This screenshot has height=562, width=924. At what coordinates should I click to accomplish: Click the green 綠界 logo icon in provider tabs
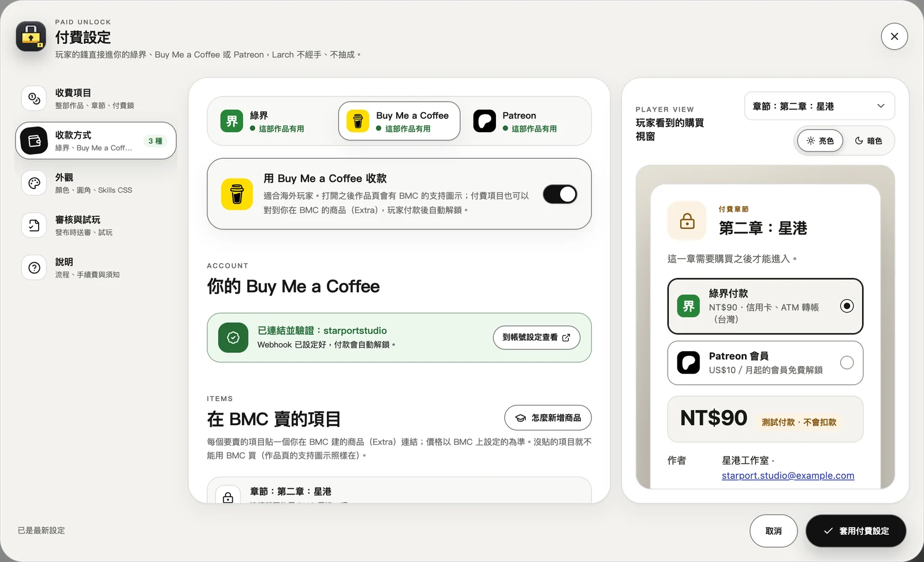232,121
